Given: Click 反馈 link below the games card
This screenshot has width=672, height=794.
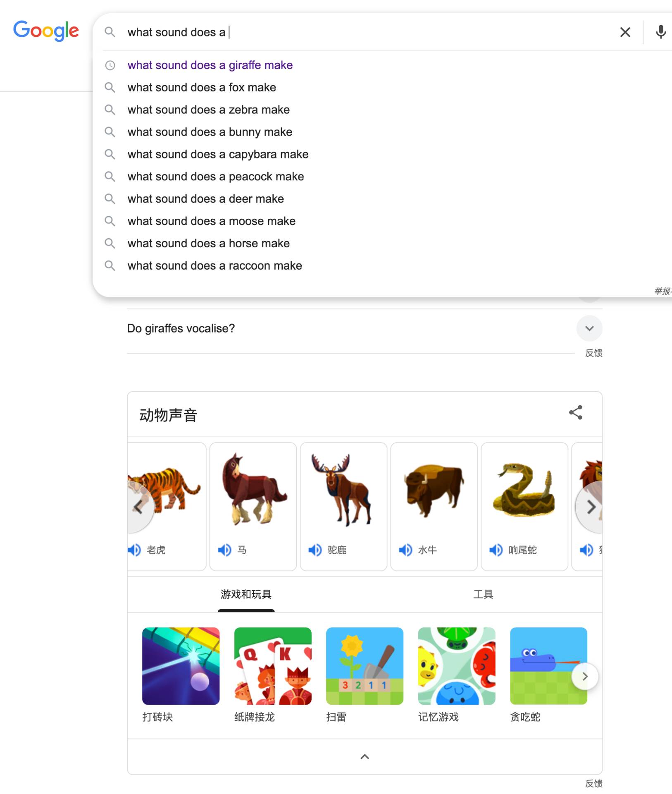Looking at the screenshot, I should point(593,784).
